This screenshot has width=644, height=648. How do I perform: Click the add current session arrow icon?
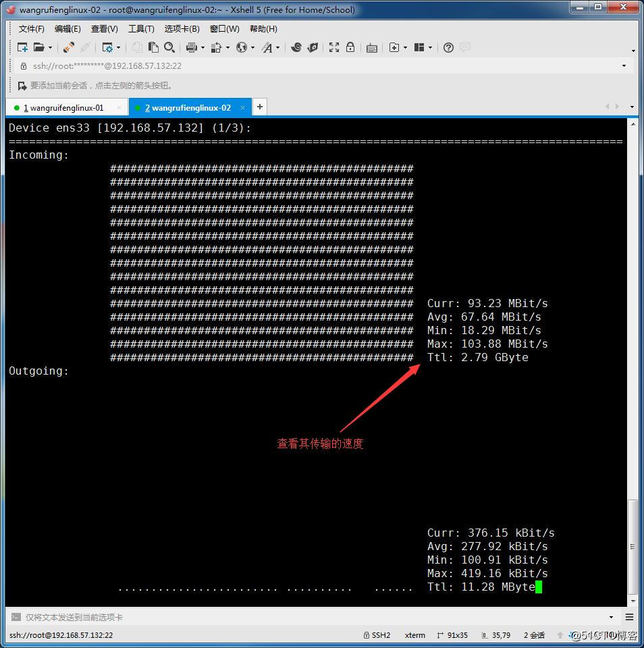coord(22,86)
